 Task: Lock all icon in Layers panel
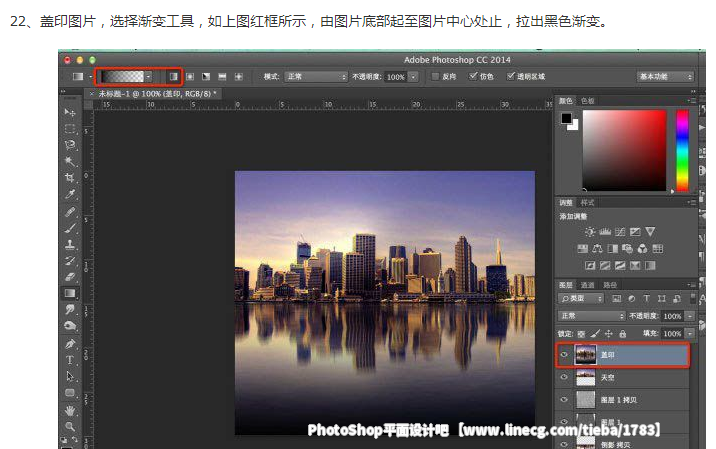coord(623,334)
